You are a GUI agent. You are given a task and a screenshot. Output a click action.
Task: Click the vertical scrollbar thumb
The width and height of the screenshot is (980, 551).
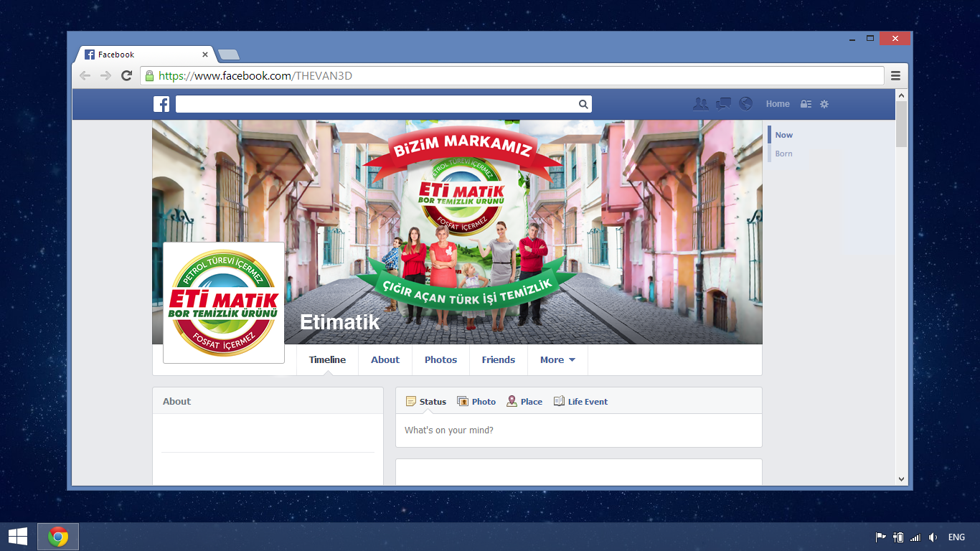pyautogui.click(x=902, y=124)
